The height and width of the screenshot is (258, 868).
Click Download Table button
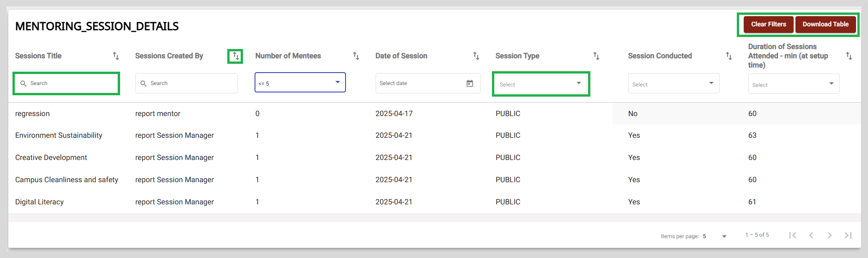[x=826, y=25]
